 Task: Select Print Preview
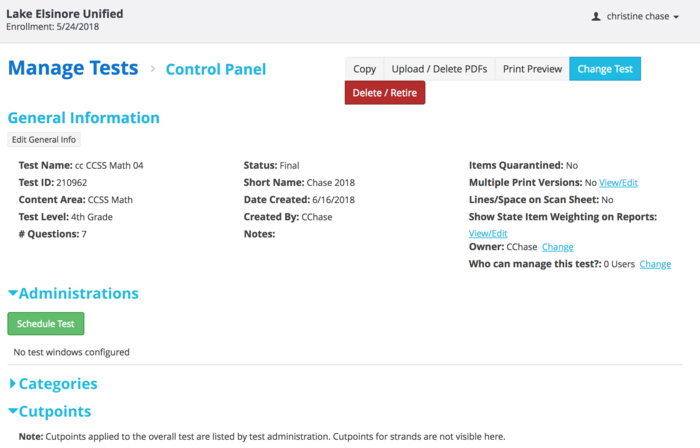[532, 69]
